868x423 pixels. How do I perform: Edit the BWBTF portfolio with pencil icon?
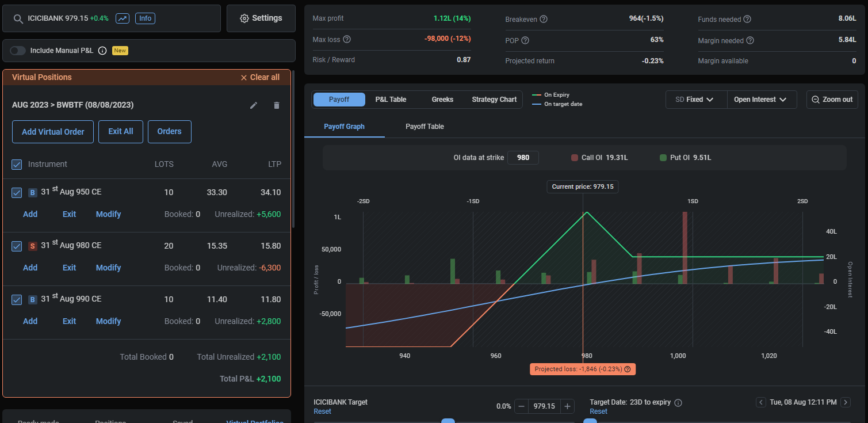pyautogui.click(x=254, y=105)
